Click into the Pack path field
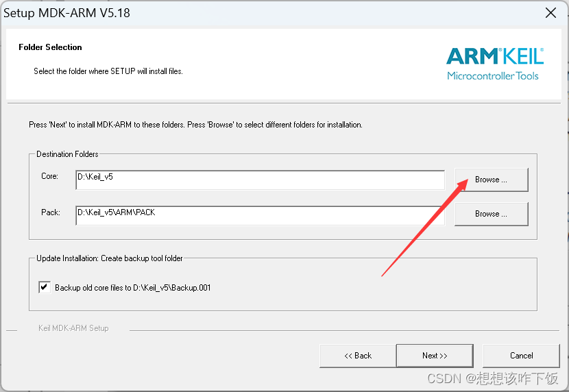This screenshot has height=392, width=569. tap(261, 215)
